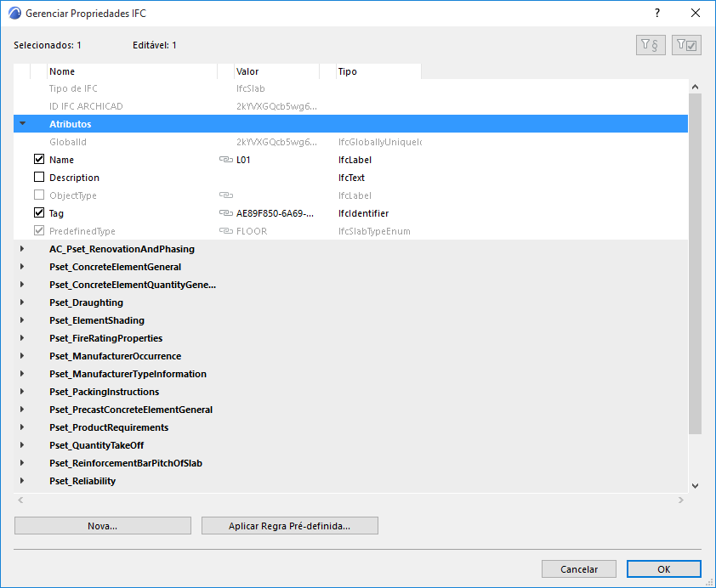Image resolution: width=716 pixels, height=588 pixels.
Task: Click Aplicar Regra Pré-definida... button
Action: (289, 525)
